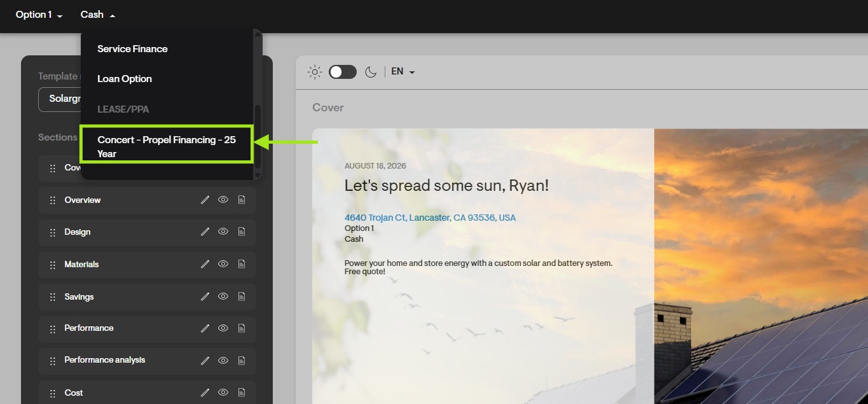868x404 pixels.
Task: Toggle visibility of the Cost section
Action: tap(223, 393)
